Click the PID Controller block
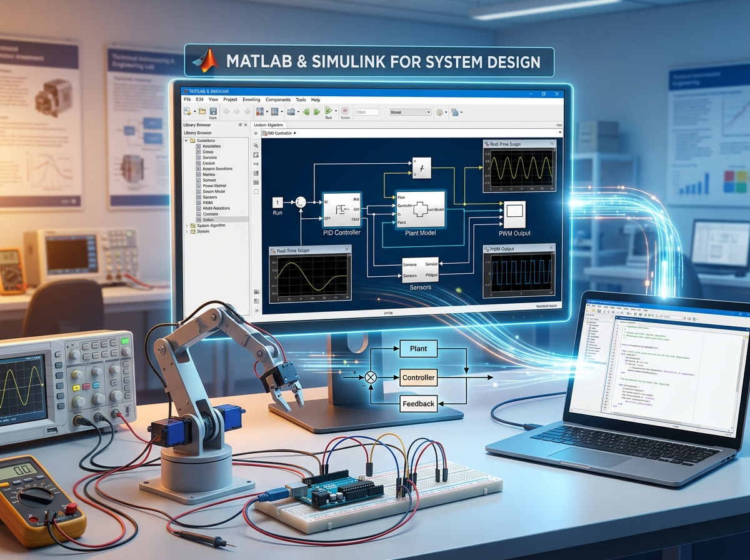Screen dimensions: 750x560 [x=342, y=210]
